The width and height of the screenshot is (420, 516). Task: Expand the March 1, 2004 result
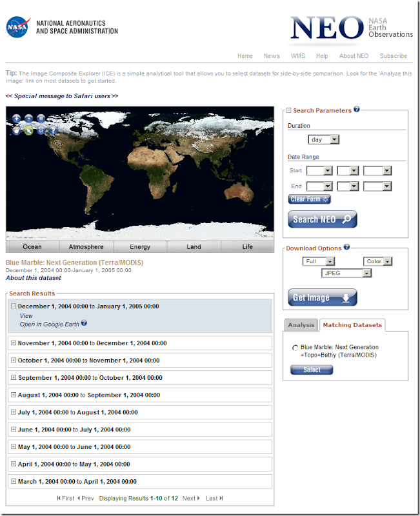tap(14, 481)
